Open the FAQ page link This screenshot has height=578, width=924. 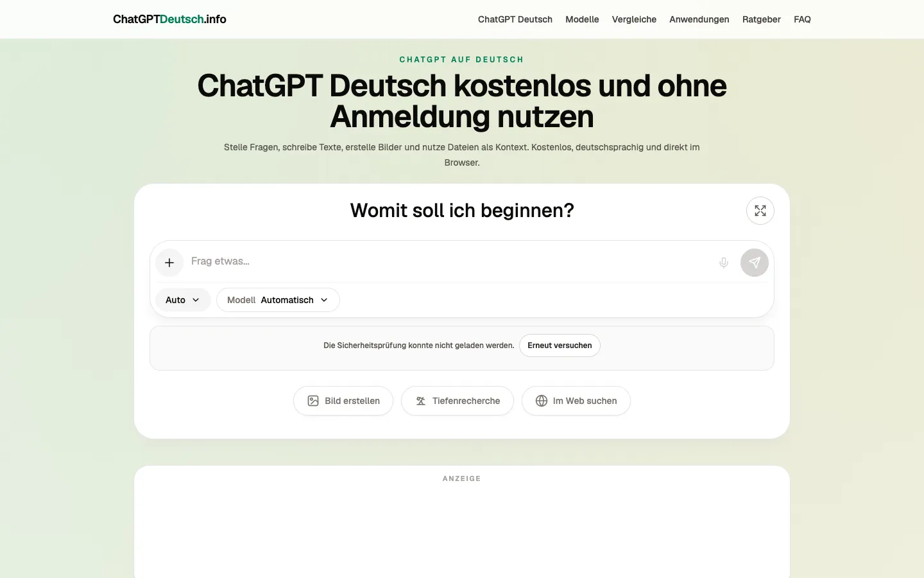(802, 19)
